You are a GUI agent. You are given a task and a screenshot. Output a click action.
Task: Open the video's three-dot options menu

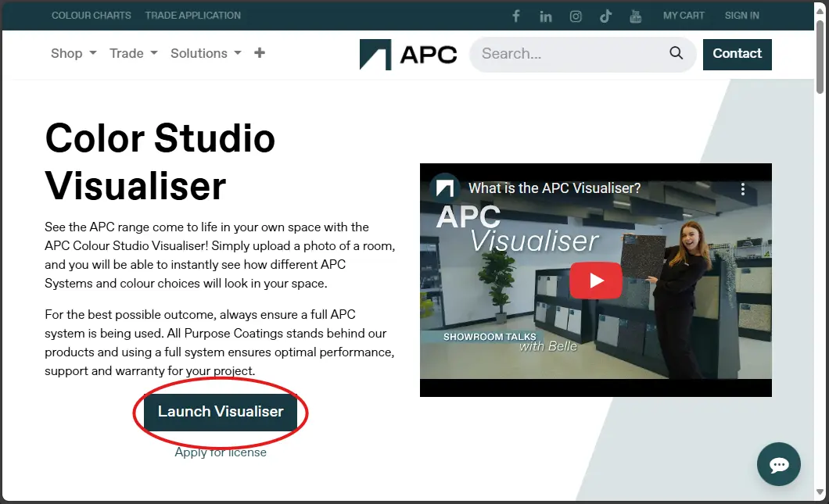(743, 189)
